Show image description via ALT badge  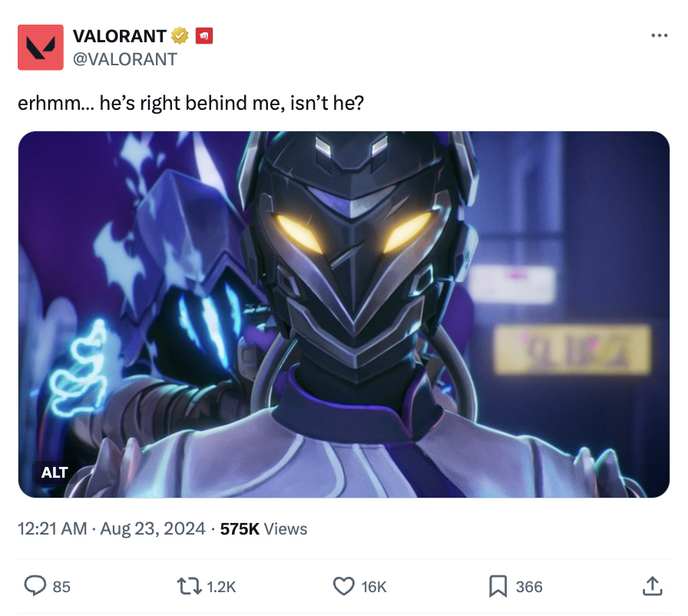[x=55, y=472]
